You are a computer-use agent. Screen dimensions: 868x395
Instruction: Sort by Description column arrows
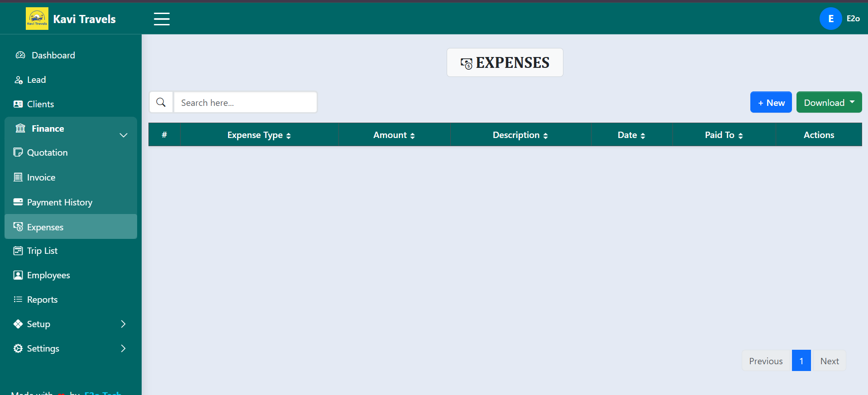545,136
